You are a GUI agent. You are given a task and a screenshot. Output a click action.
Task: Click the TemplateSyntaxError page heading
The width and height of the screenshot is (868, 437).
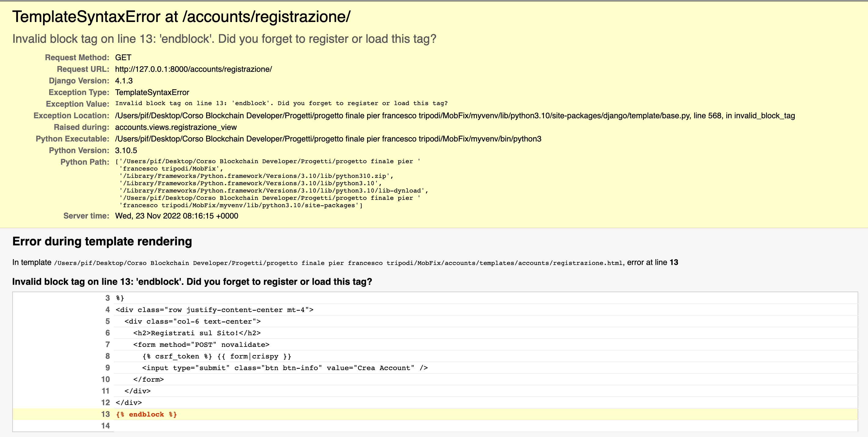pos(181,17)
